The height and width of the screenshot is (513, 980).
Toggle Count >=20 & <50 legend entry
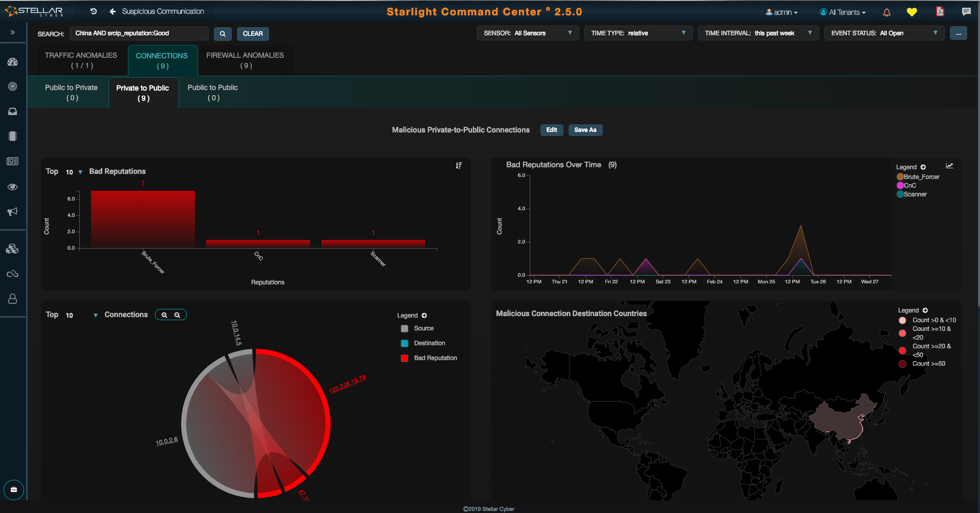tap(926, 350)
